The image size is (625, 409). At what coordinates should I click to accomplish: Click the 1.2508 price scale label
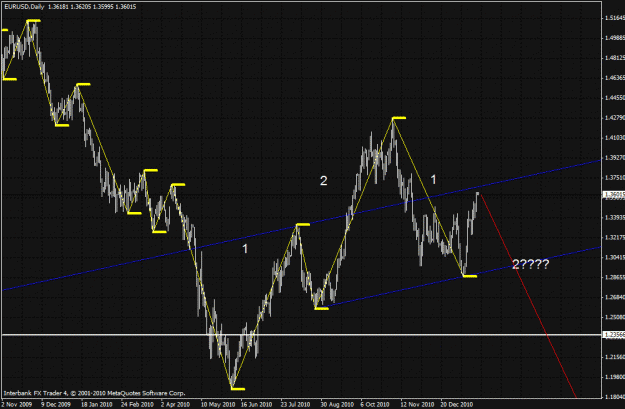pyautogui.click(x=615, y=317)
